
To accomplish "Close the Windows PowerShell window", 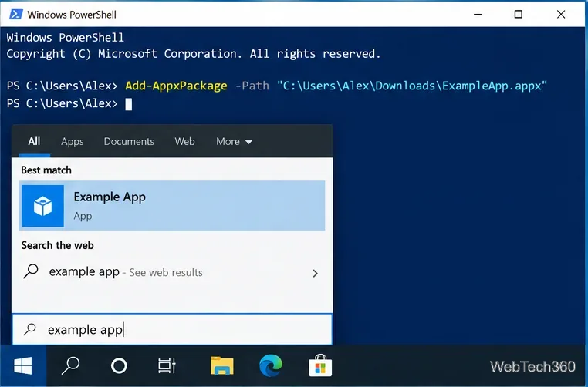I will 561,14.
